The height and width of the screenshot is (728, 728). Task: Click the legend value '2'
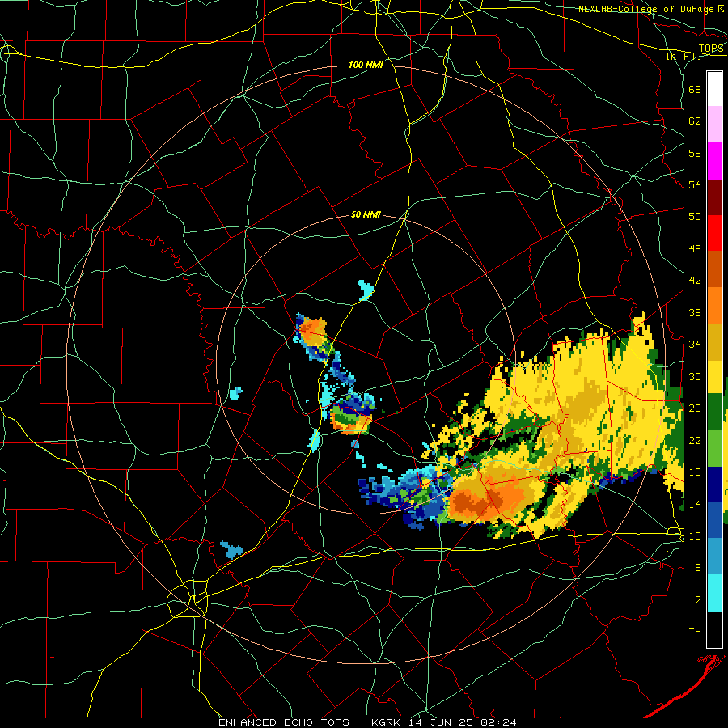pyautogui.click(x=698, y=600)
